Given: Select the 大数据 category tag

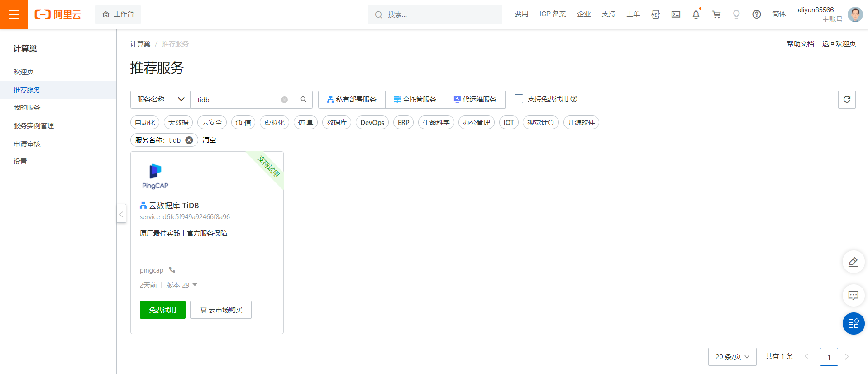Looking at the screenshot, I should 178,122.
